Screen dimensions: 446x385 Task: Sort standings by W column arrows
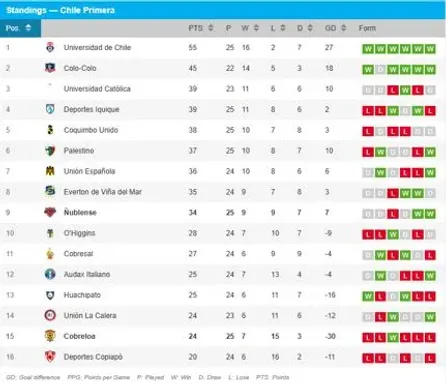click(x=256, y=28)
